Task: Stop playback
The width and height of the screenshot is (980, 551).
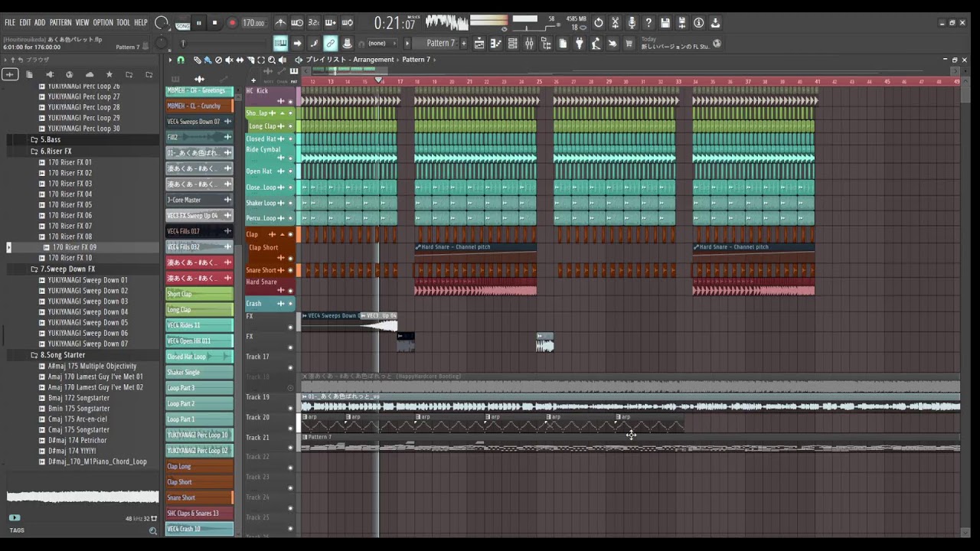Action: click(x=215, y=23)
